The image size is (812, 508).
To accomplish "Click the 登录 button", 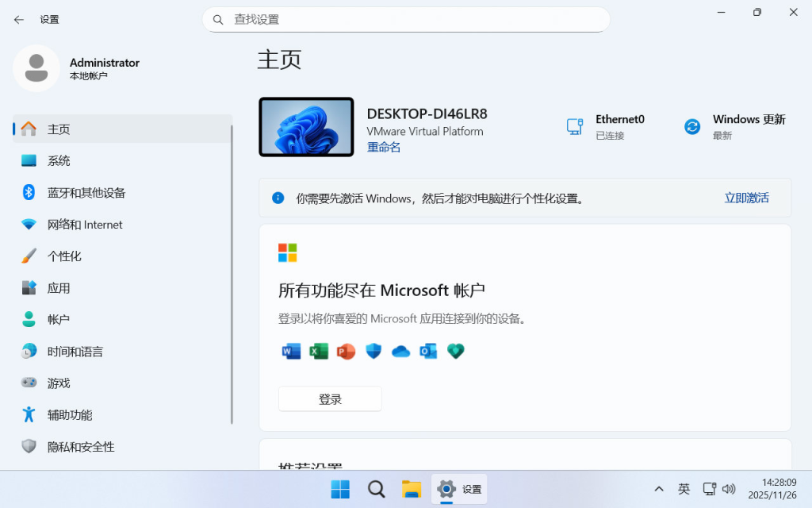I will coord(330,398).
